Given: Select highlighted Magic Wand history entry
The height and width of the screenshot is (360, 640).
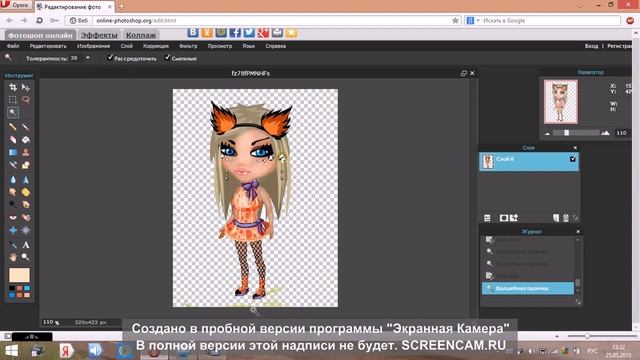Looking at the screenshot, I should (528, 288).
